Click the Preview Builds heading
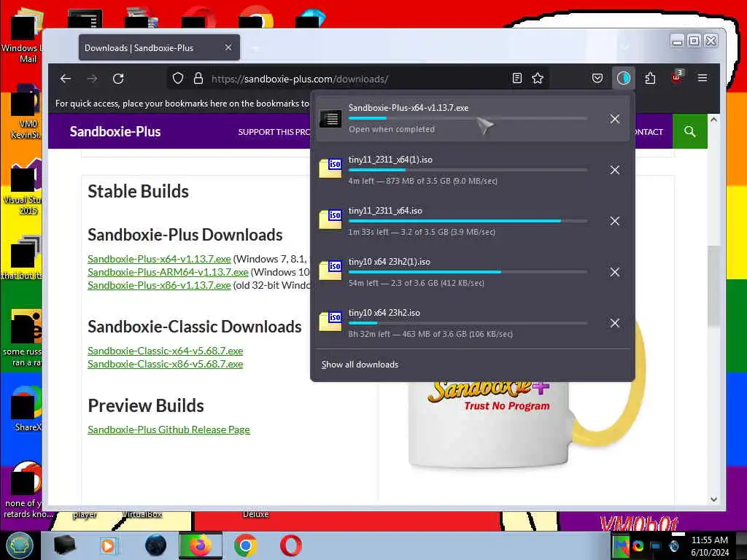 click(x=146, y=405)
